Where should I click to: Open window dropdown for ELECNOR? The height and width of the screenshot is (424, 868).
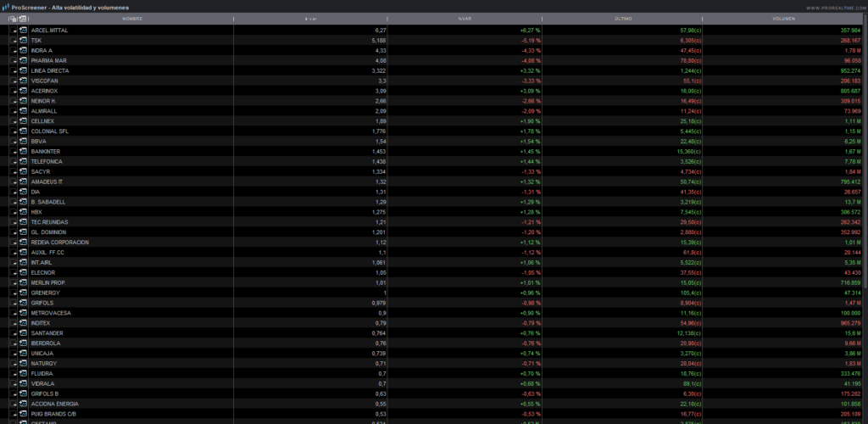tap(14, 273)
